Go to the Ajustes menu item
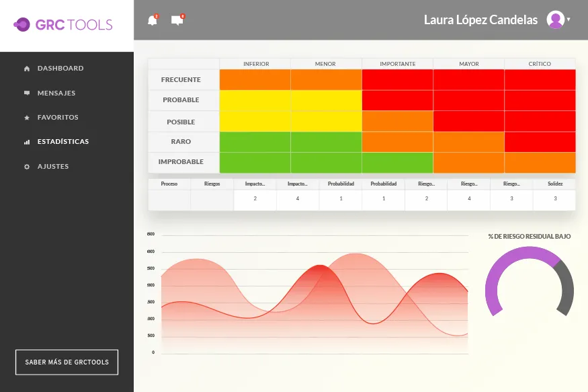 tap(52, 167)
